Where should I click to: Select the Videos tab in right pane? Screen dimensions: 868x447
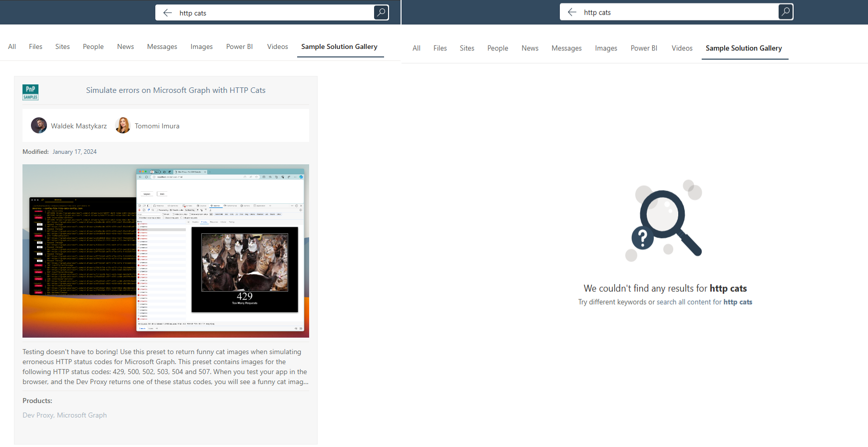(682, 48)
